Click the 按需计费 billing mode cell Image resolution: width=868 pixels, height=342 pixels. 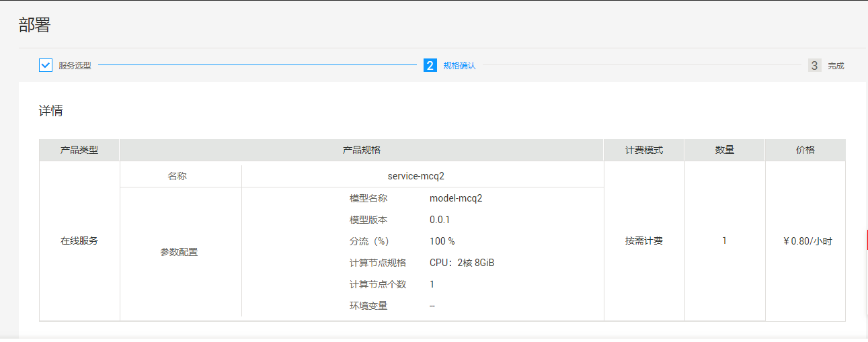tap(644, 241)
